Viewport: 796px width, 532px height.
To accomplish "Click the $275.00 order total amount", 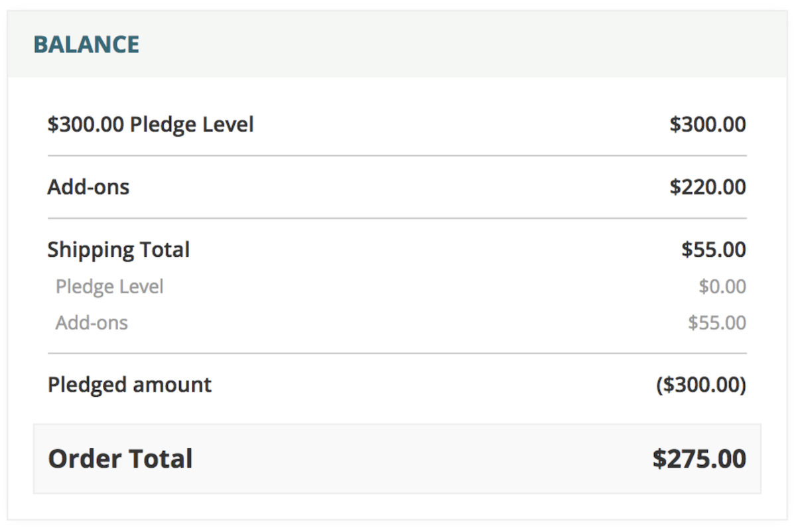I will pyautogui.click(x=699, y=459).
